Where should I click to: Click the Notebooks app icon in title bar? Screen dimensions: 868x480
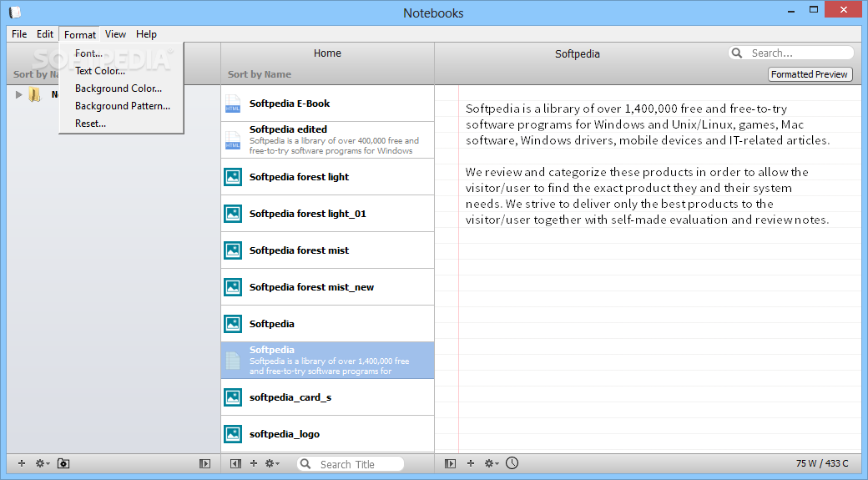[15, 13]
